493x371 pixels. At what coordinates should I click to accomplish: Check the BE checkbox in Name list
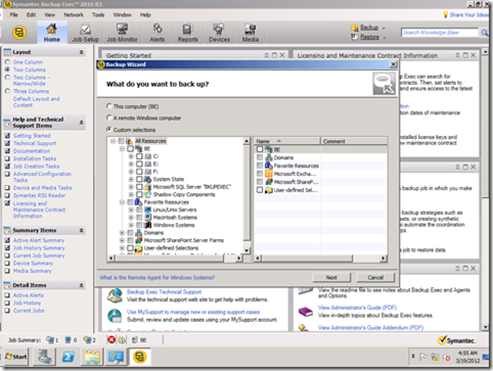pos(260,149)
